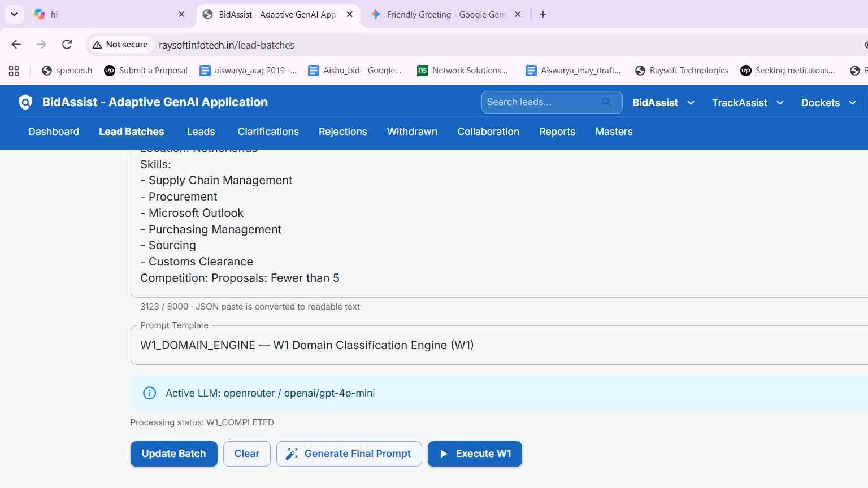868x488 pixels.
Task: Reload the page with the refresh icon
Action: click(x=67, y=45)
